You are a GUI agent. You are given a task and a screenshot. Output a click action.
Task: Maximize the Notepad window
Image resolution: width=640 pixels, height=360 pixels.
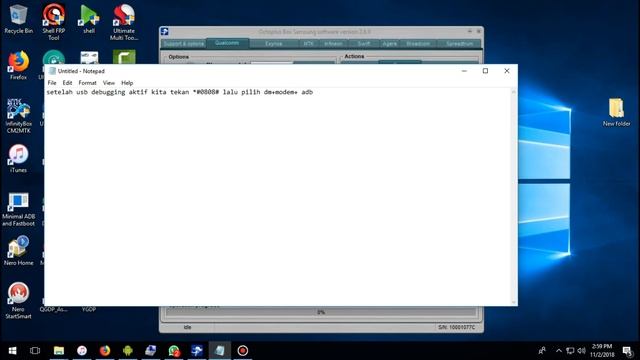485,71
